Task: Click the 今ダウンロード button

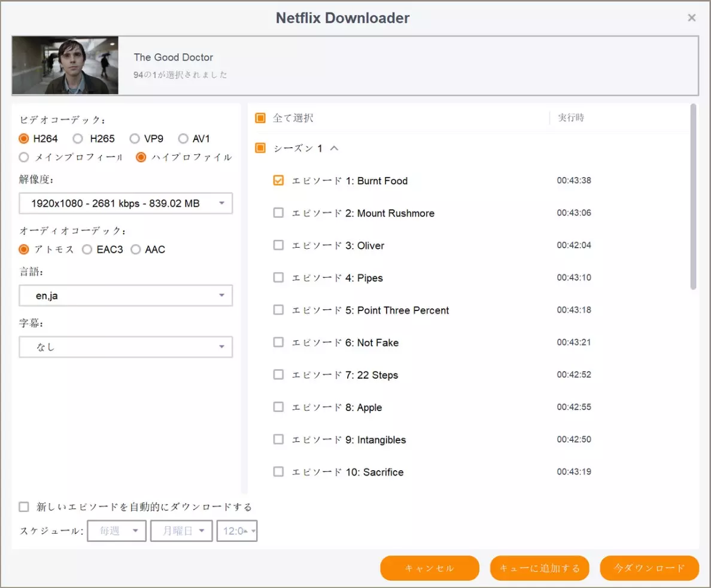Action: coord(649,568)
